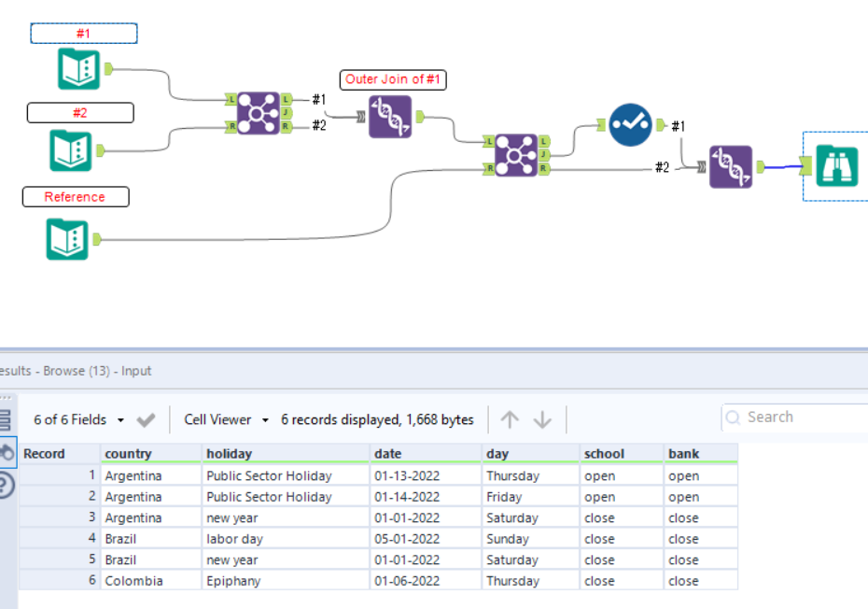Select the 01-13-2022 date cell

(x=426, y=475)
